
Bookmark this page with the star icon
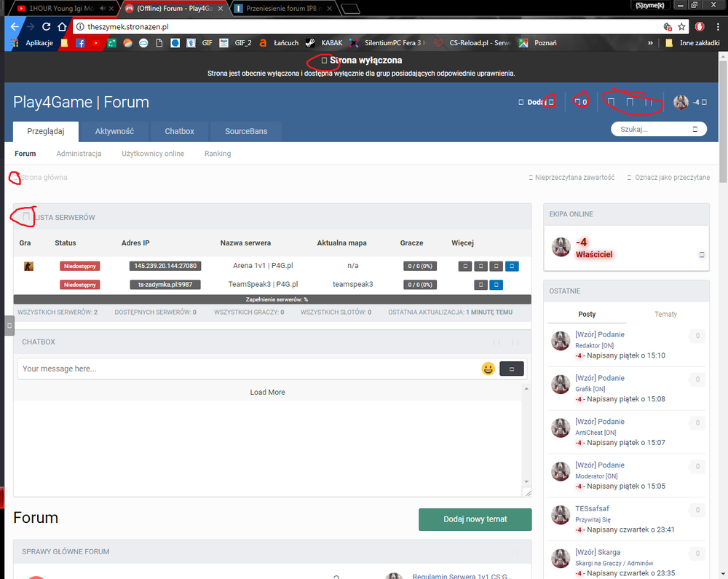pyautogui.click(x=681, y=27)
